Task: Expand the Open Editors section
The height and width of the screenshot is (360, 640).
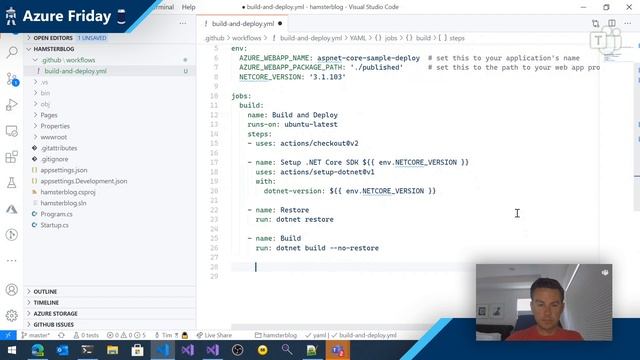Action: click(109, 38)
